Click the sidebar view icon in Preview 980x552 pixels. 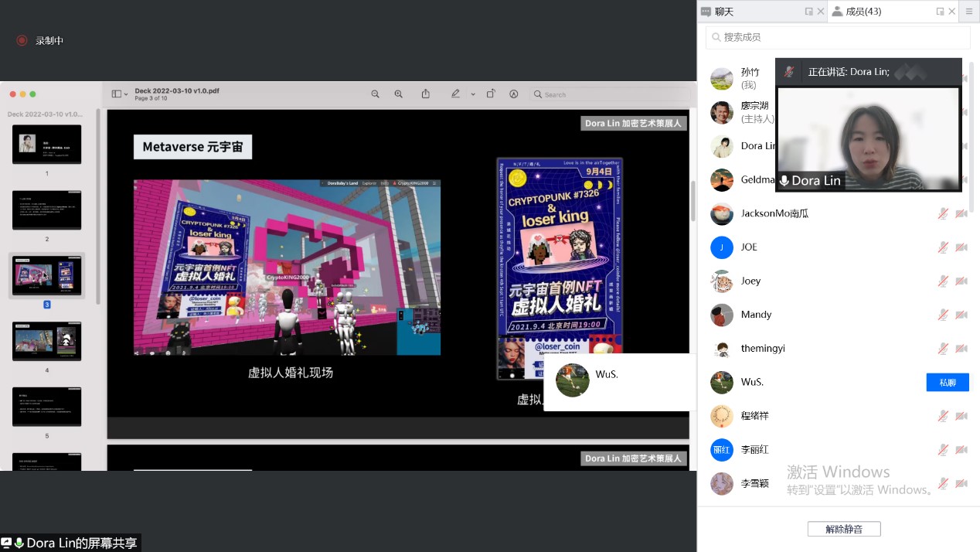(x=116, y=93)
